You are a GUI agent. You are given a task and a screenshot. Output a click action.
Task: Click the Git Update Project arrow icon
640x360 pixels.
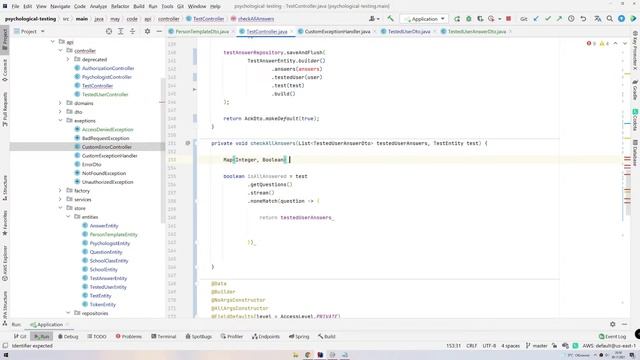(536, 19)
